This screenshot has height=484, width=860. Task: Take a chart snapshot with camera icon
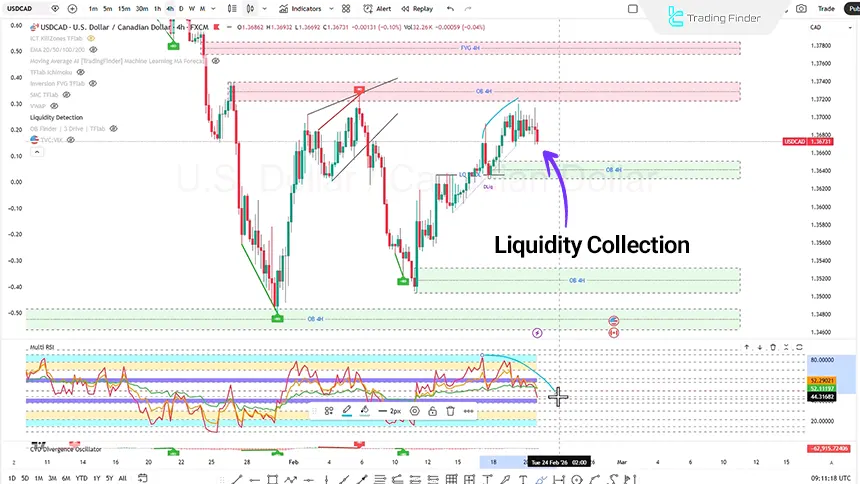click(x=801, y=9)
